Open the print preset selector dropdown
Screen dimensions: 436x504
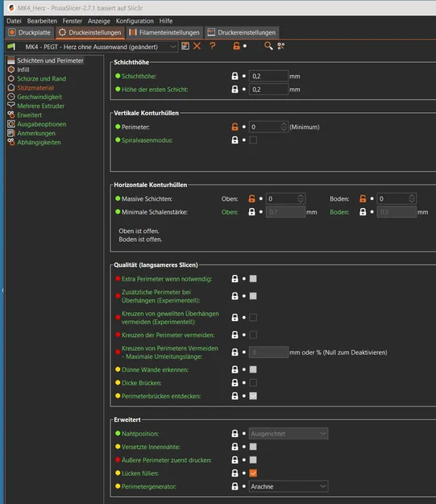92,47
